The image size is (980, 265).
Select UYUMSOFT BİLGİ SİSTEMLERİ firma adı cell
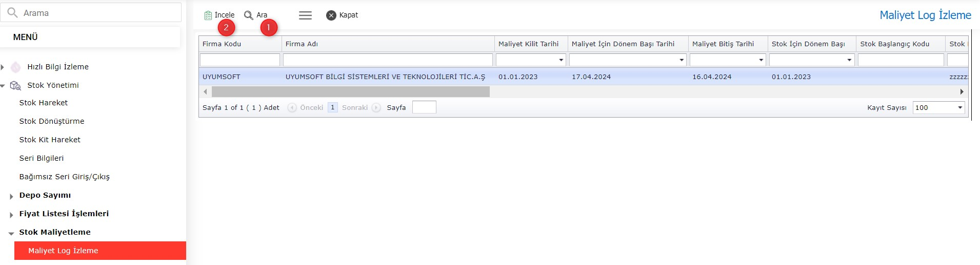pos(388,77)
